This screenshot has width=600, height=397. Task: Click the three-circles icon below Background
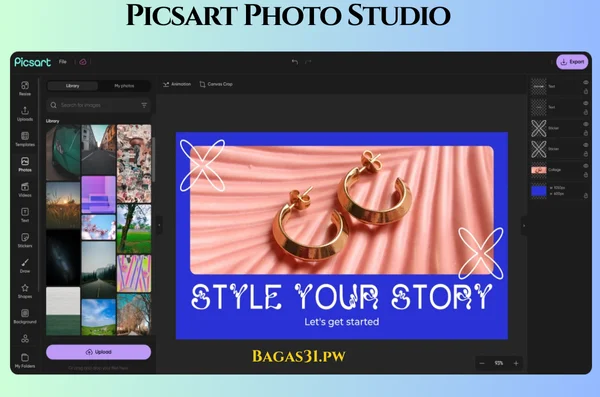coord(25,338)
